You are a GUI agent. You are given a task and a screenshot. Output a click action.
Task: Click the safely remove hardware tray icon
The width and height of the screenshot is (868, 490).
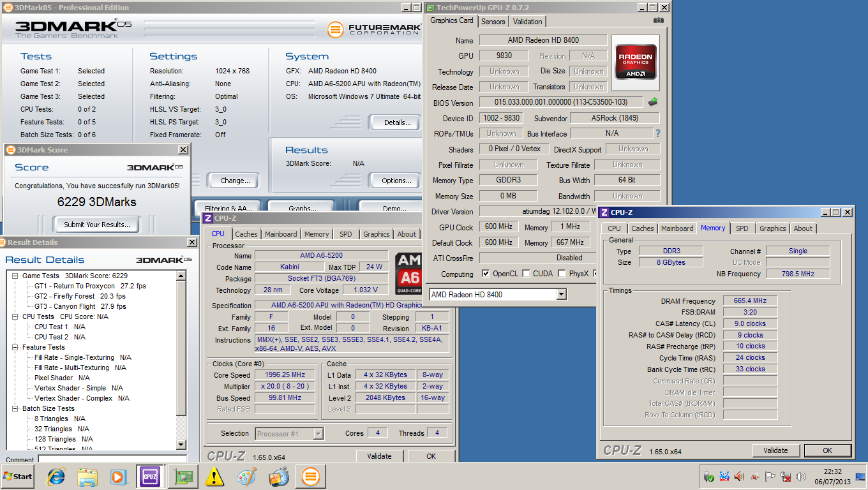click(x=708, y=477)
